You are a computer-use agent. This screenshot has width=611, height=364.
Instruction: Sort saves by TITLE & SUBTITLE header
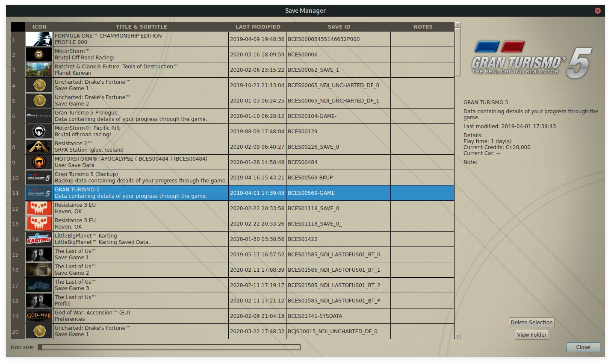pos(141,26)
